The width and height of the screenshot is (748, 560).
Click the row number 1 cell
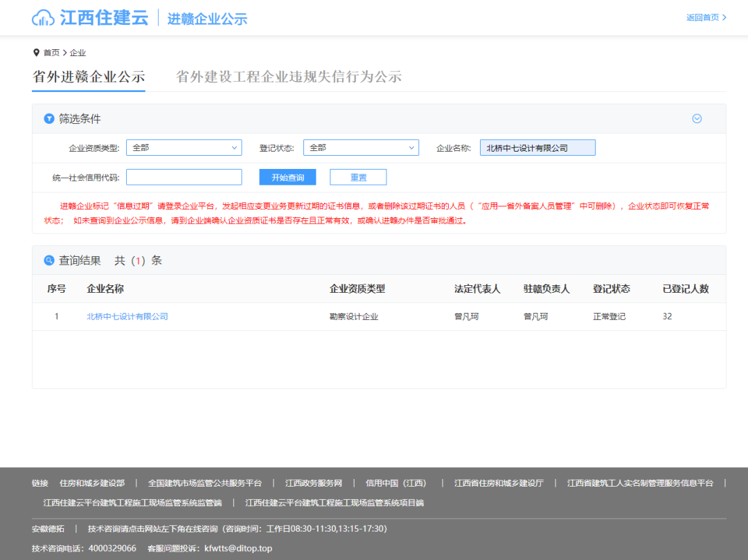[x=56, y=316]
